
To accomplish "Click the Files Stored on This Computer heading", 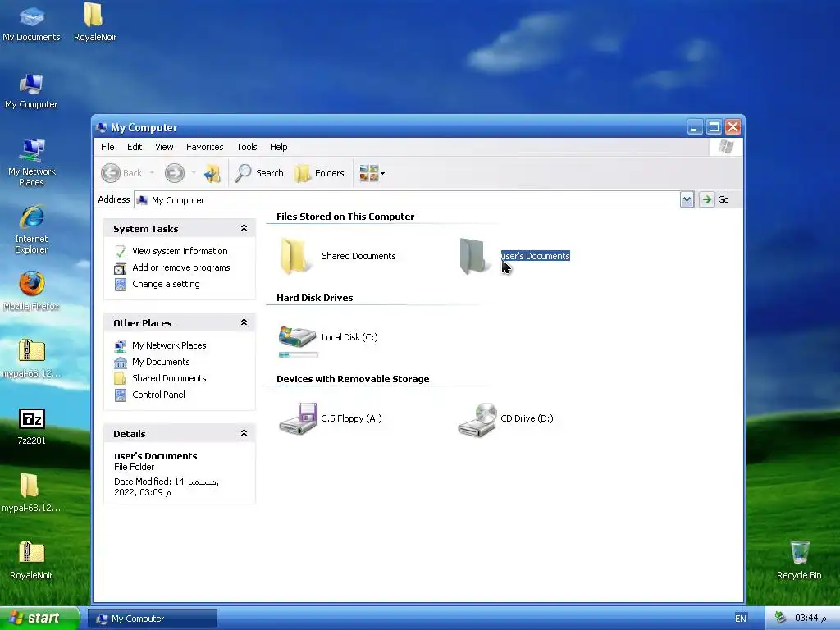I will point(345,217).
